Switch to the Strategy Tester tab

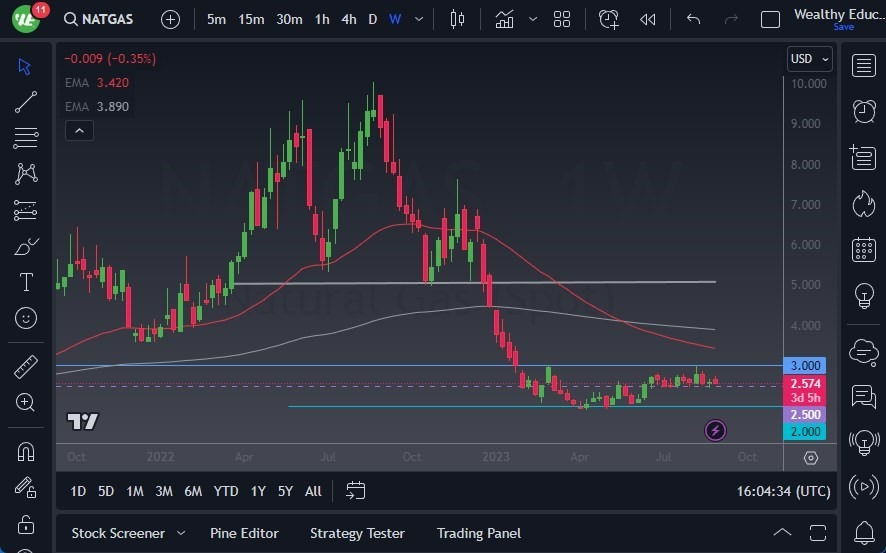pyautogui.click(x=357, y=533)
